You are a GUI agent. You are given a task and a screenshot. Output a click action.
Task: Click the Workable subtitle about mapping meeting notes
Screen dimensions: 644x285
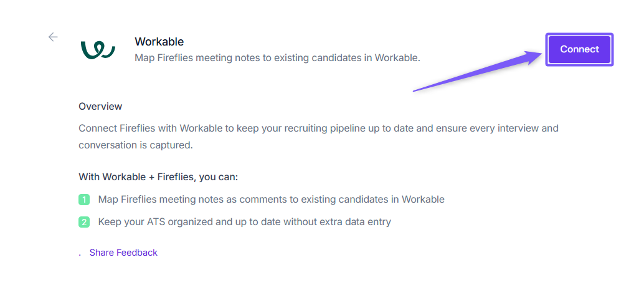pyautogui.click(x=277, y=58)
